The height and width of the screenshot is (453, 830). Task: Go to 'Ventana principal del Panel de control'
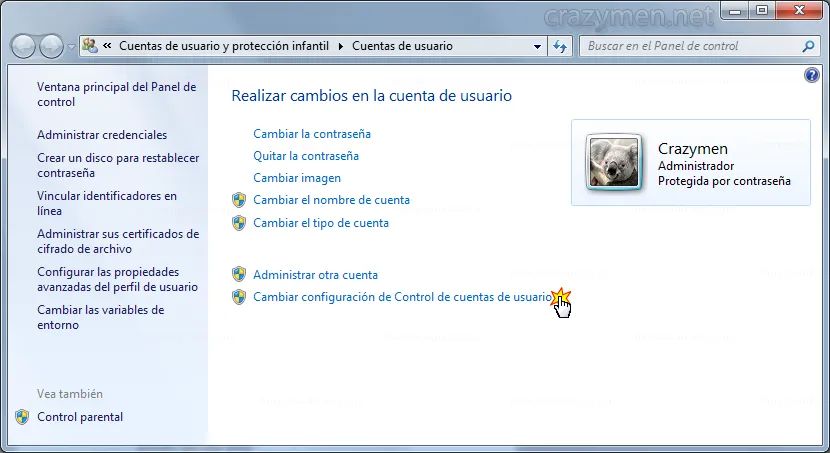click(116, 95)
